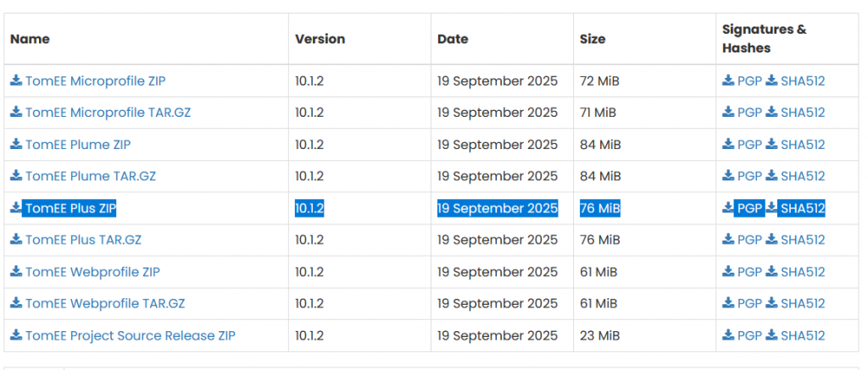Open SHA512 hash for Webprofile TAR.GZ

(803, 303)
